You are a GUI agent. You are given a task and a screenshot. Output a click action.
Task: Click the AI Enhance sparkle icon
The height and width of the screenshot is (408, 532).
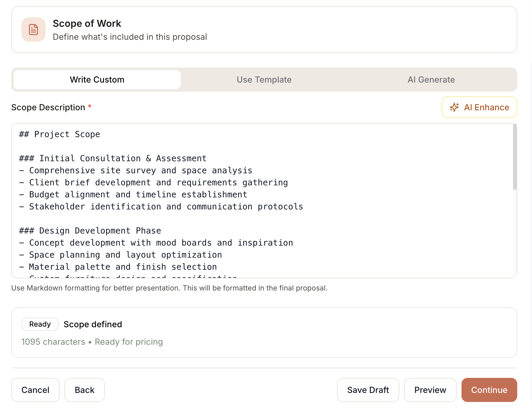455,107
